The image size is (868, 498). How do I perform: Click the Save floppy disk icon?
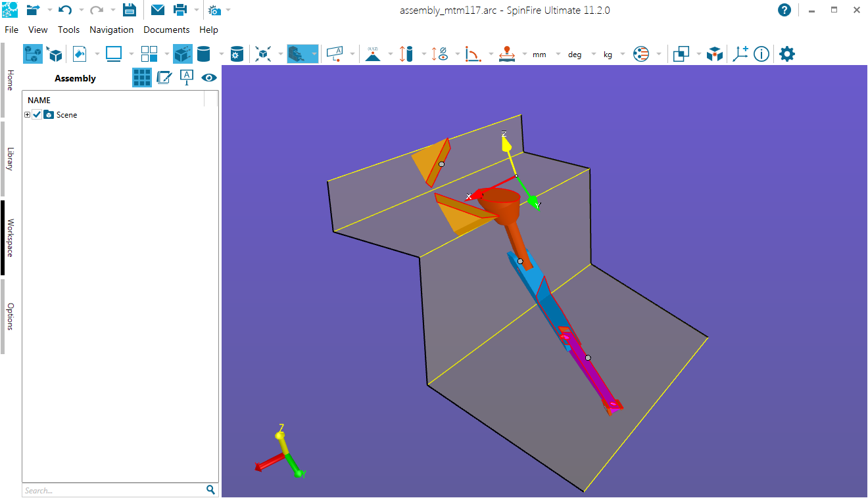point(130,10)
